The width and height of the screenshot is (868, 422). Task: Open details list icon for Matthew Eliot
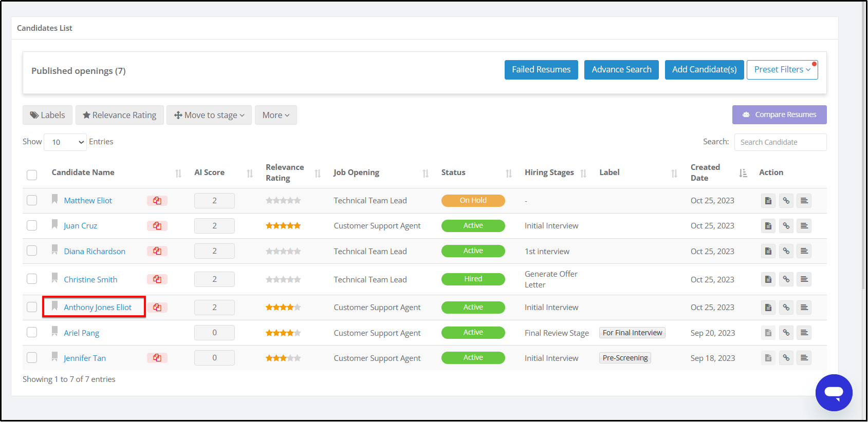pyautogui.click(x=804, y=201)
